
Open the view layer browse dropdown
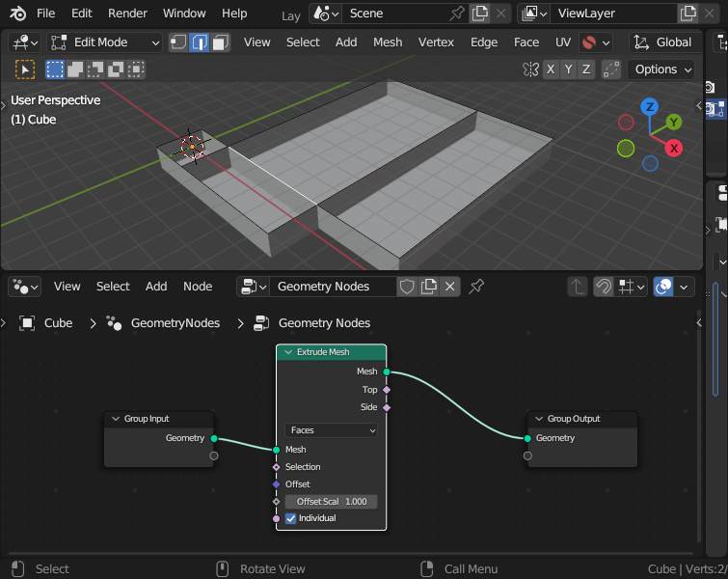(x=534, y=14)
